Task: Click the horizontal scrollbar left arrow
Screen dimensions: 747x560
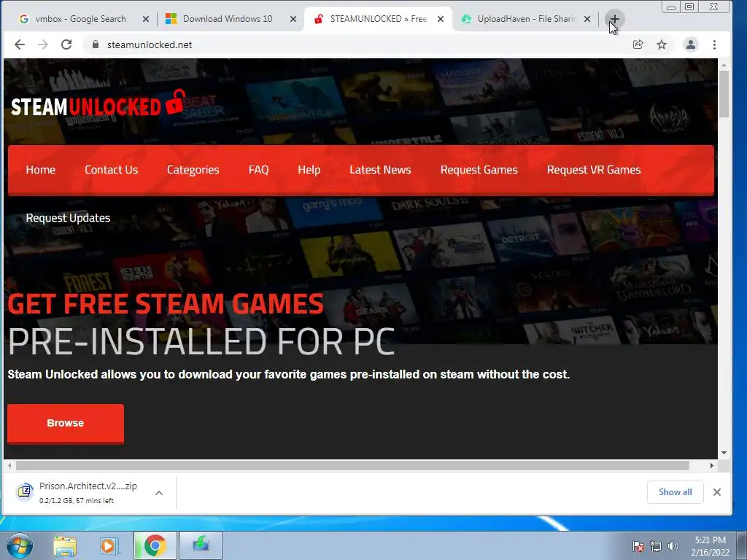Action: tap(9, 465)
